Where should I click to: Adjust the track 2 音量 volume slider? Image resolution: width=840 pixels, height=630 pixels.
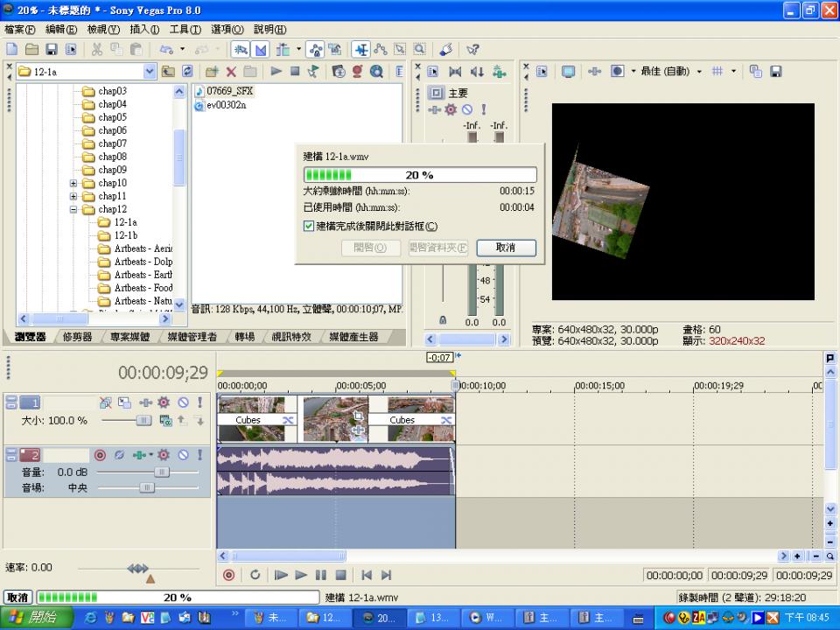[161, 472]
